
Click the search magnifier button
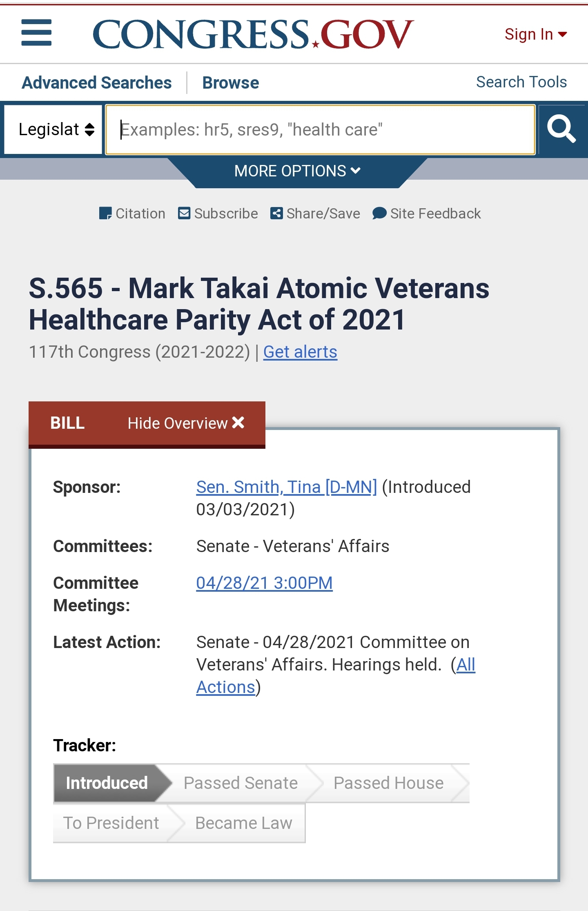(x=562, y=129)
